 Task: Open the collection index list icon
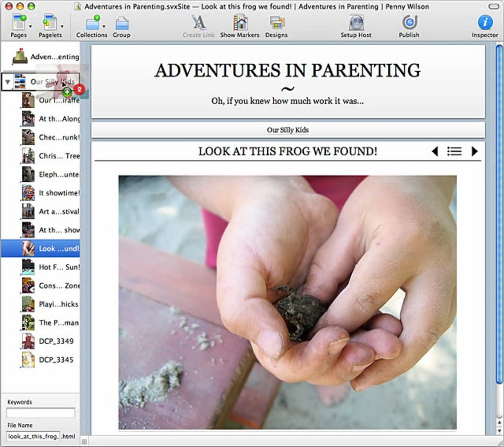point(454,151)
